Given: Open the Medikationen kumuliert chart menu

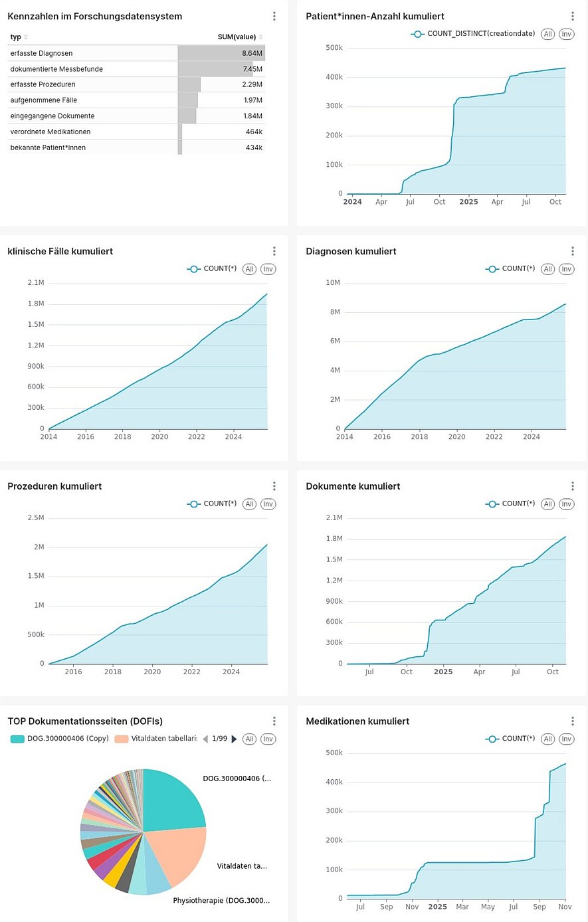Looking at the screenshot, I should [x=573, y=721].
